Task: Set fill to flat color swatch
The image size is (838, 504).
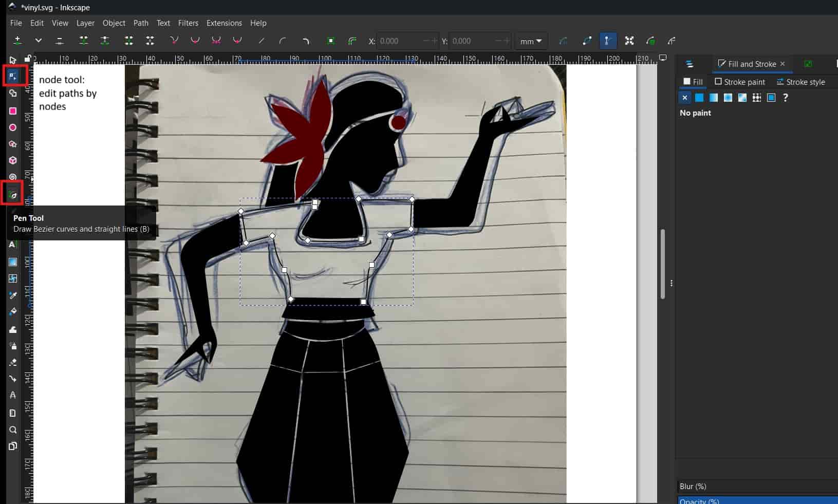Action: 699,98
